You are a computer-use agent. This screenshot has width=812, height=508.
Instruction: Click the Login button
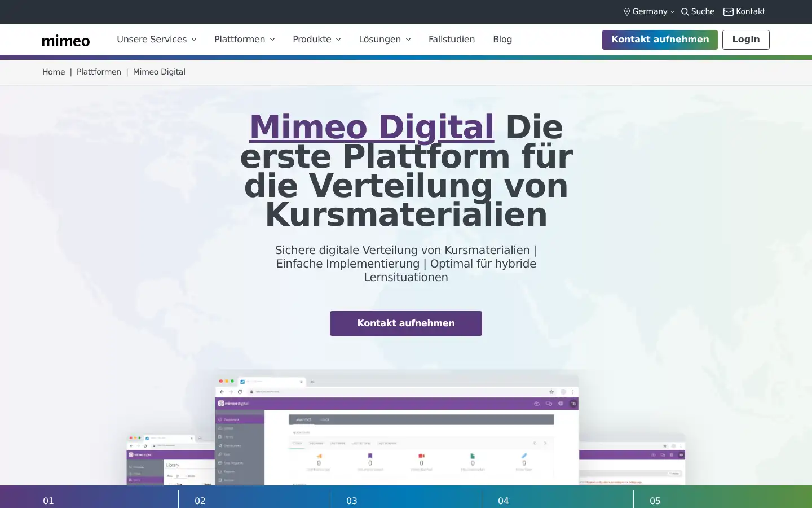746,40
